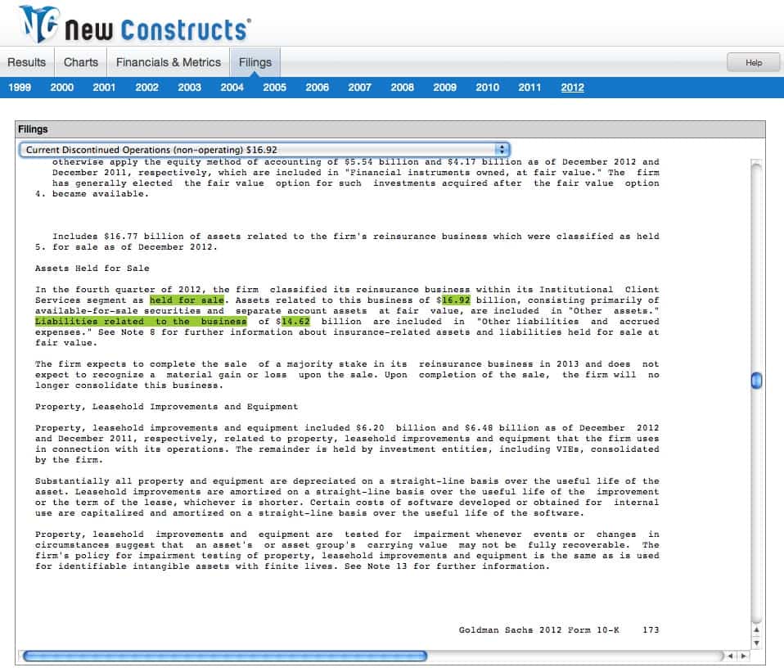Open the 2002 year link

pyautogui.click(x=147, y=88)
